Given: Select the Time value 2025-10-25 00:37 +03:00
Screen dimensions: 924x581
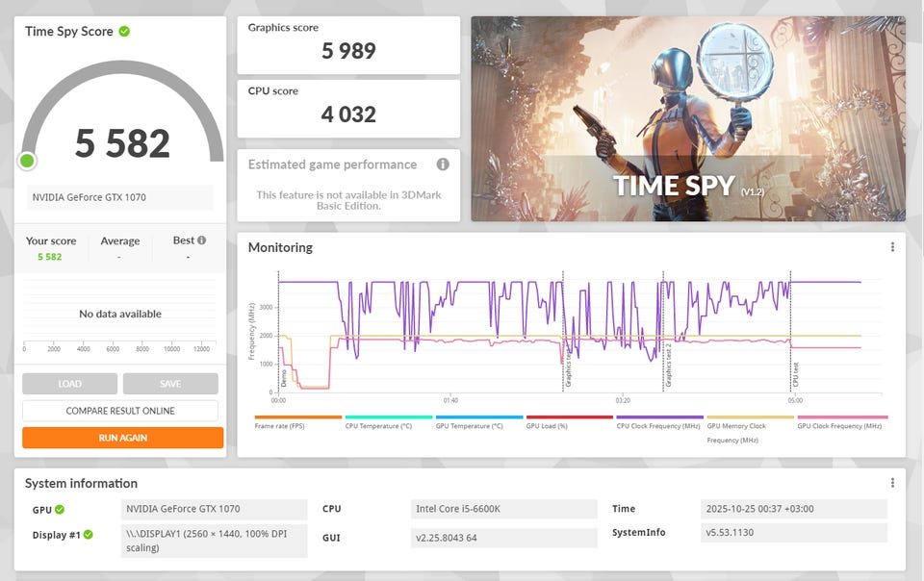Looking at the screenshot, I should click(794, 509).
